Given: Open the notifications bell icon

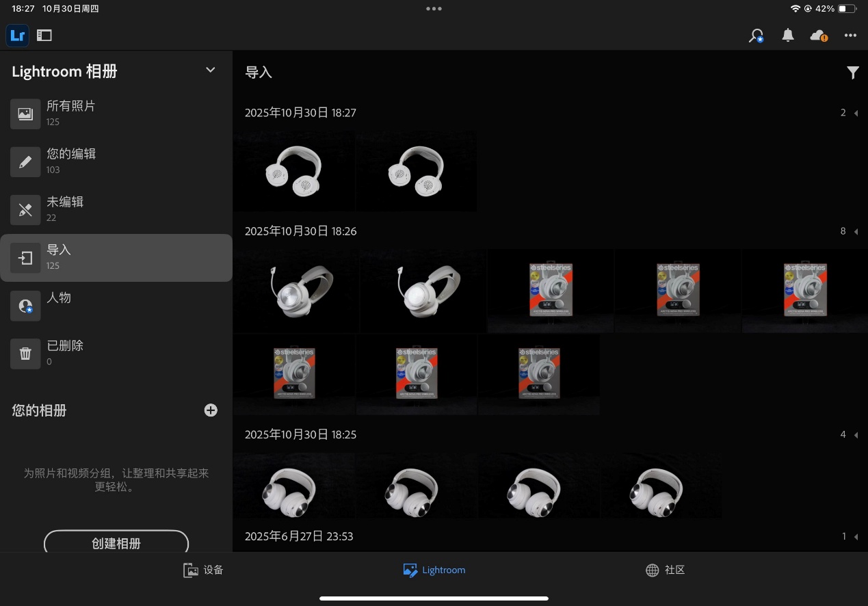Looking at the screenshot, I should tap(788, 36).
